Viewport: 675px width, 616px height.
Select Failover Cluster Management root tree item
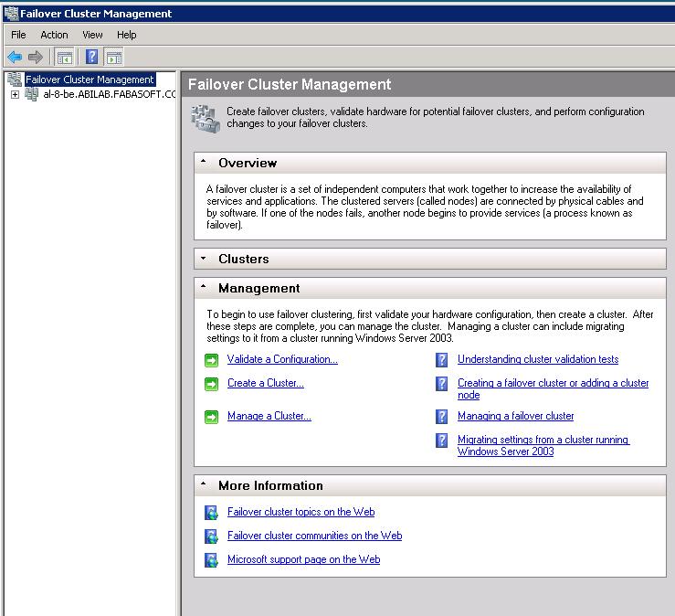click(x=89, y=80)
